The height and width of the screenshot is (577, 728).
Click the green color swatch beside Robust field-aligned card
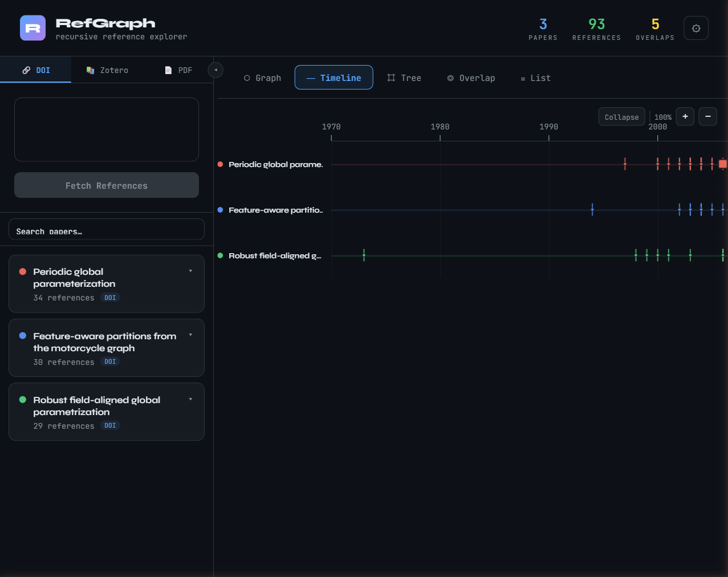(x=22, y=400)
